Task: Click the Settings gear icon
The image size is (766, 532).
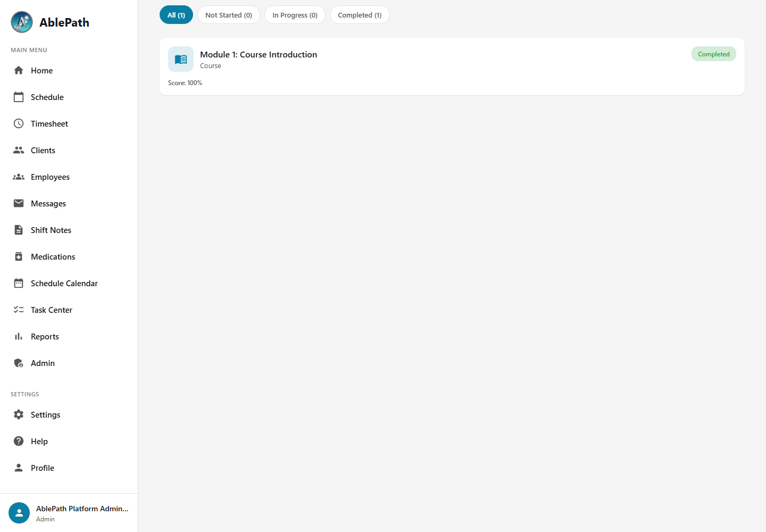Action: click(19, 414)
